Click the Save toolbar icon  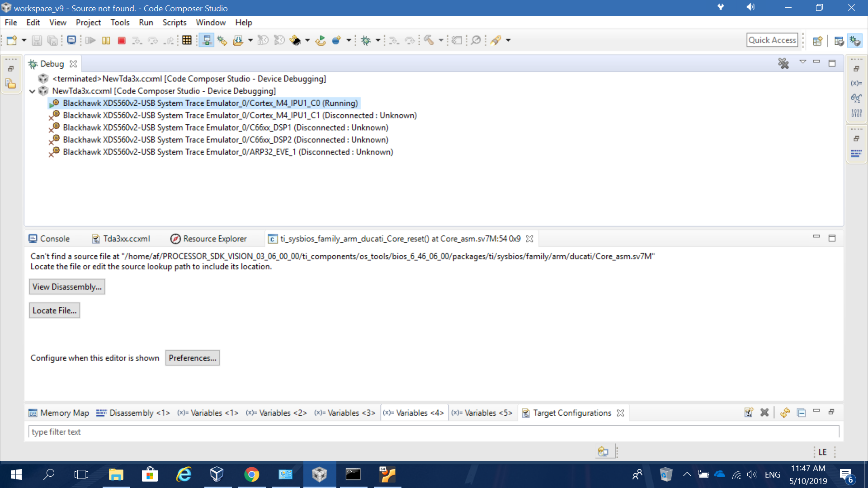(x=37, y=40)
